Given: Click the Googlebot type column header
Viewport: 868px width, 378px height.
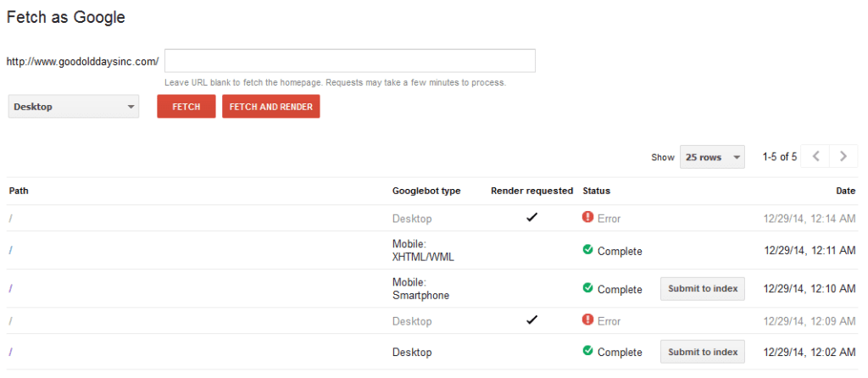Looking at the screenshot, I should click(x=426, y=191).
